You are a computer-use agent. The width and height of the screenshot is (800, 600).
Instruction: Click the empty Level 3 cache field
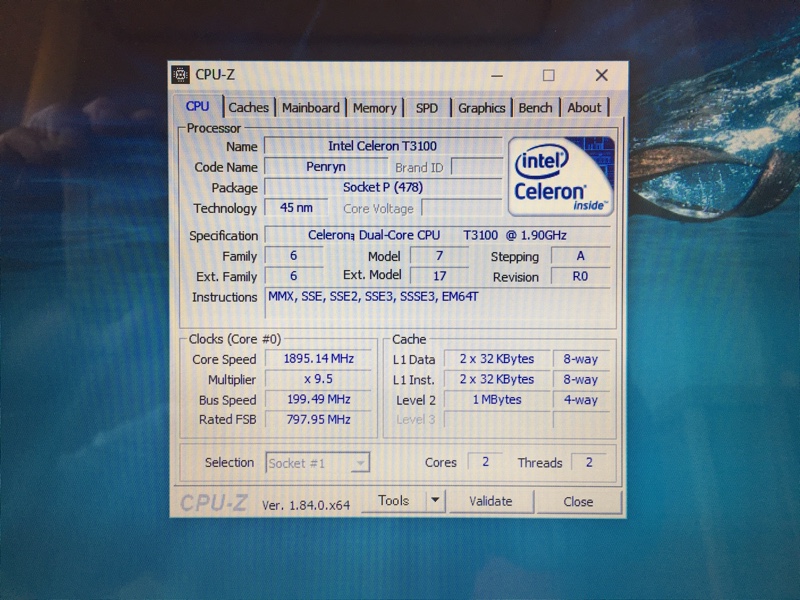point(497,419)
